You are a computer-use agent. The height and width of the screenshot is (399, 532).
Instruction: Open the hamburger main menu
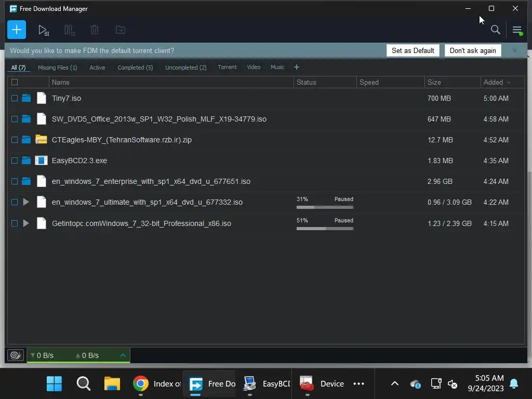[x=517, y=30]
